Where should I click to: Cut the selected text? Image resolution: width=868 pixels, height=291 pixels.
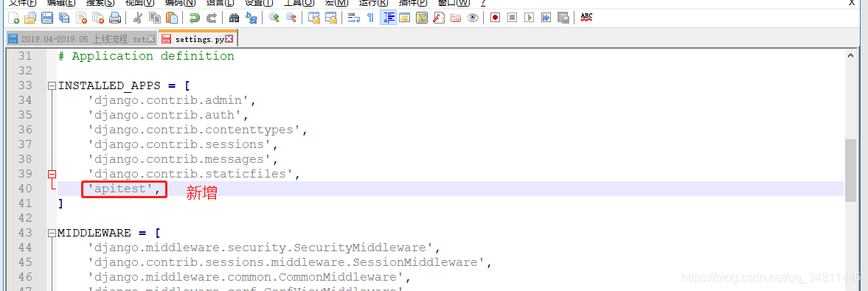click(138, 18)
